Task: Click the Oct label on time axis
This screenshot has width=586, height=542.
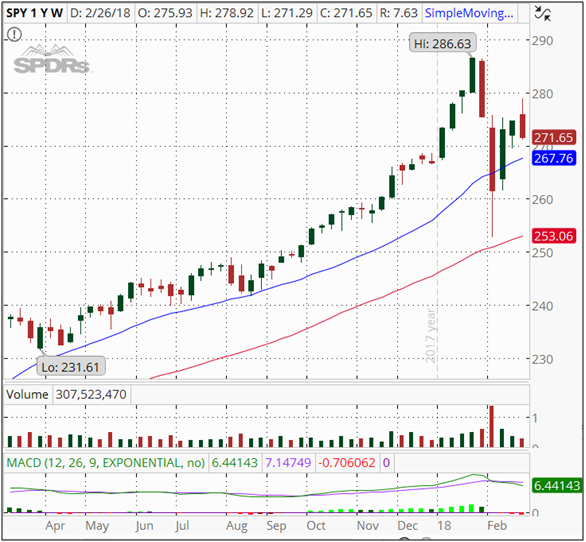Action: pyautogui.click(x=316, y=526)
